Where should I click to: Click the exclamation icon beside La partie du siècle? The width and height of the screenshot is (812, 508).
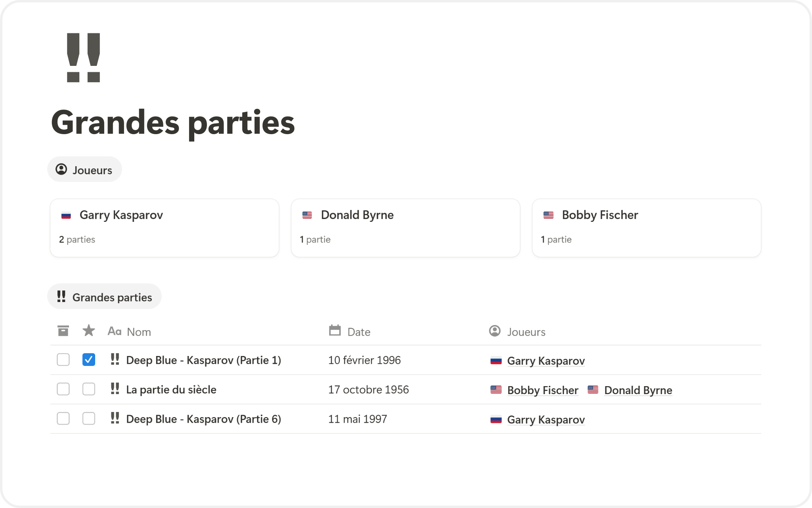(115, 389)
